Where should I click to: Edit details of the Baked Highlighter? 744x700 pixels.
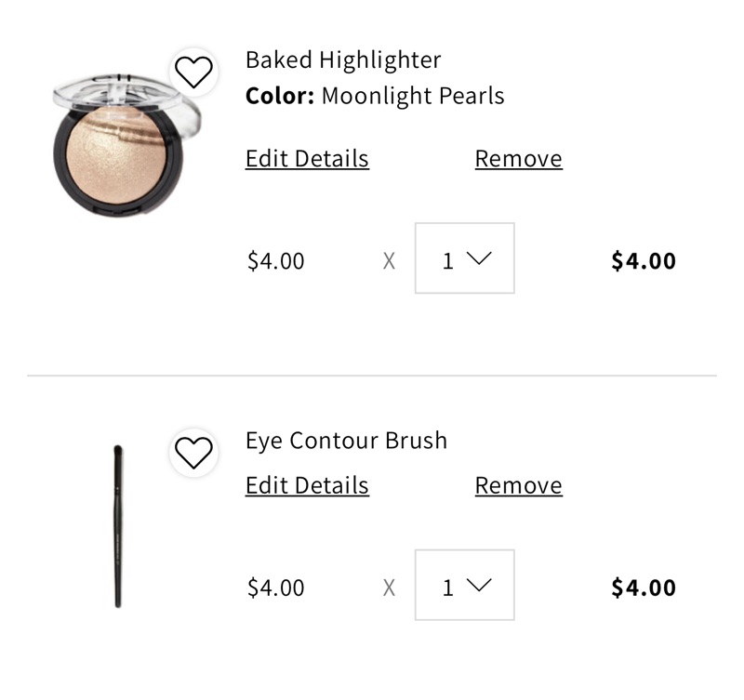(x=307, y=159)
